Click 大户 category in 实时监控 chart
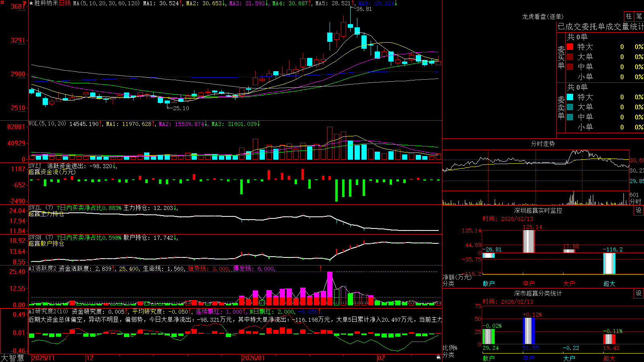This screenshot has height=362, width=644. tap(569, 284)
